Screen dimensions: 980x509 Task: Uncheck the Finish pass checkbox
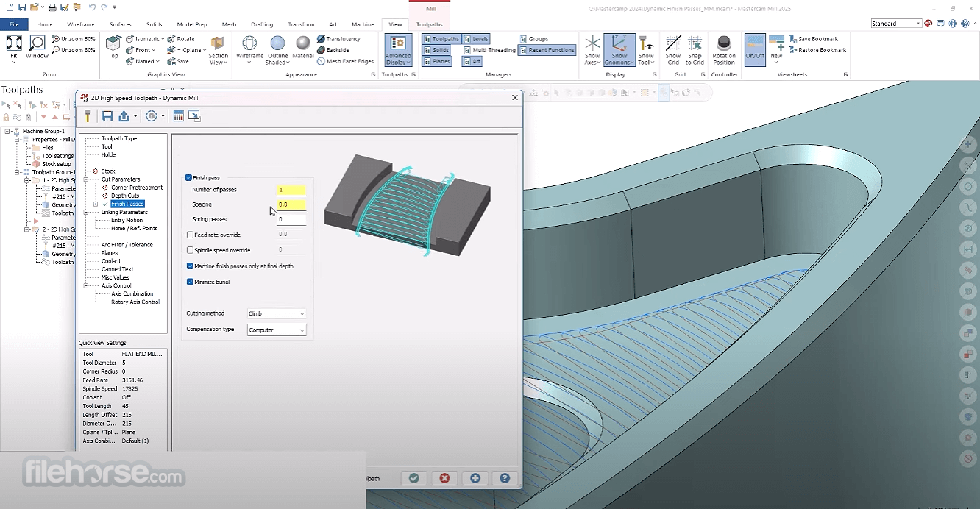[x=189, y=178]
